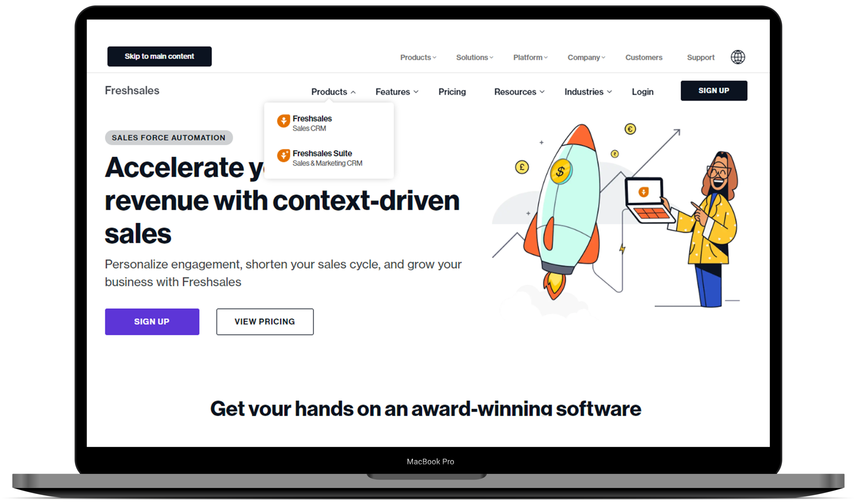This screenshot has width=856, height=504.
Task: Expand the Products dropdown menu
Action: coord(332,91)
